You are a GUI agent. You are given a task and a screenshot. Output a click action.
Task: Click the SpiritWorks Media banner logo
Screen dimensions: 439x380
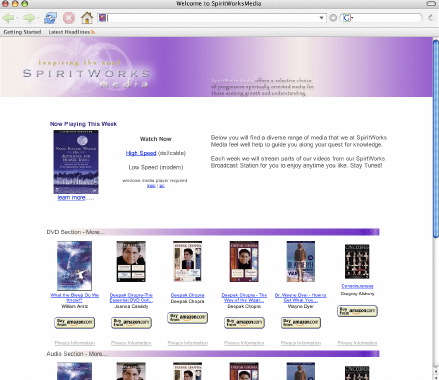tap(86, 74)
